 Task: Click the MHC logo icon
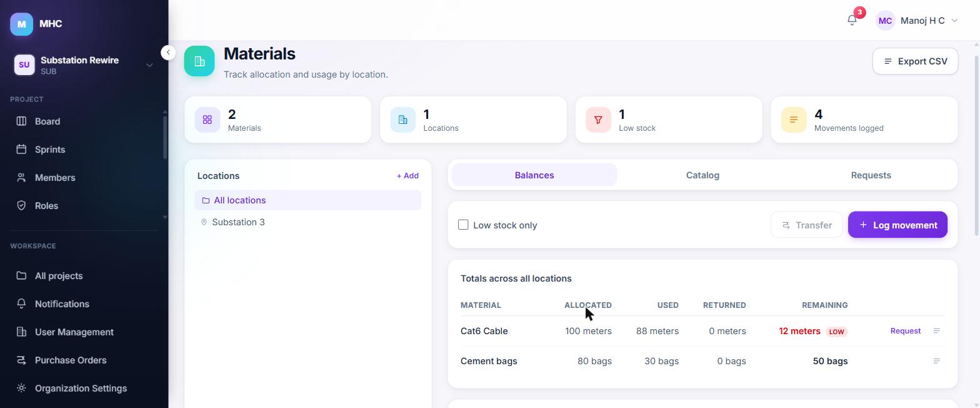(22, 24)
